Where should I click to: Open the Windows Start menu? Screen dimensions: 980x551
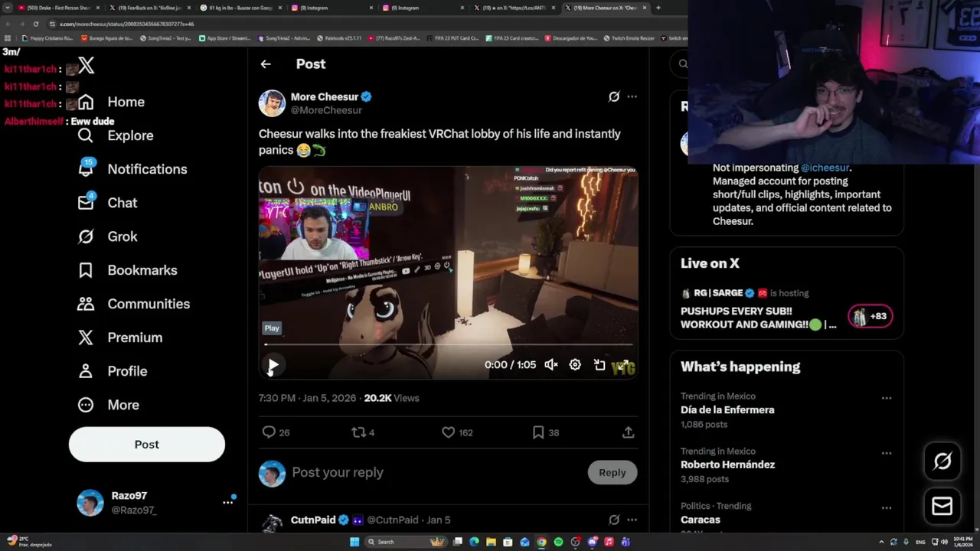[x=354, y=542]
